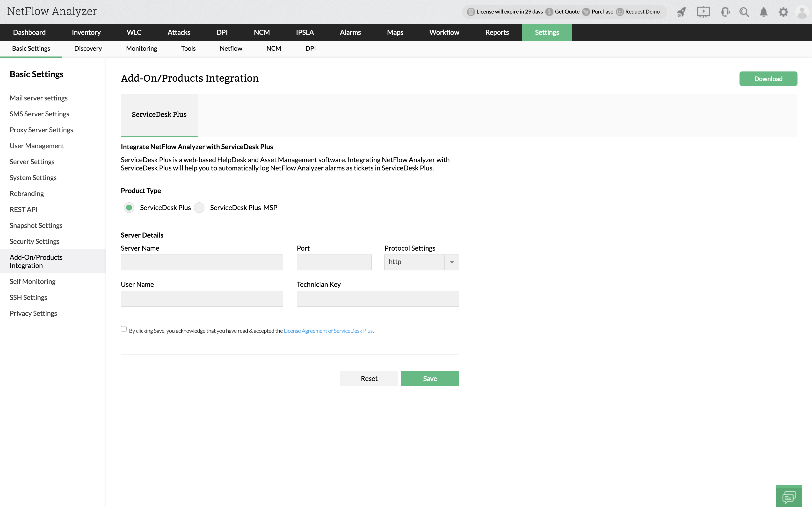Image resolution: width=812 pixels, height=507 pixels.
Task: Open the Inventory menu
Action: (86, 33)
